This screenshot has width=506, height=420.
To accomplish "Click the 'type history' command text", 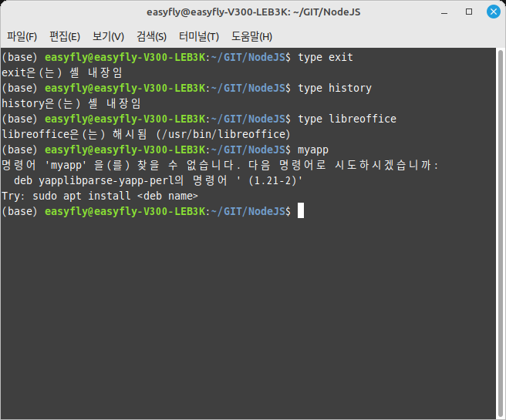I will tap(335, 89).
